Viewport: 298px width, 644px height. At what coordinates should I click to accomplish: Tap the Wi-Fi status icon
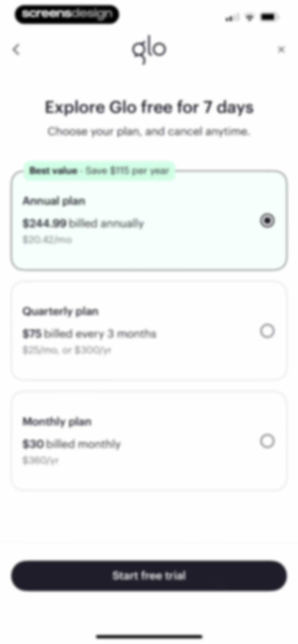249,18
